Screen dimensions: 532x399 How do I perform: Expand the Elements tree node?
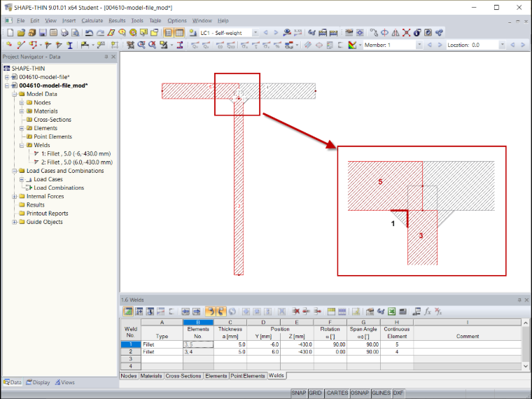click(x=22, y=128)
